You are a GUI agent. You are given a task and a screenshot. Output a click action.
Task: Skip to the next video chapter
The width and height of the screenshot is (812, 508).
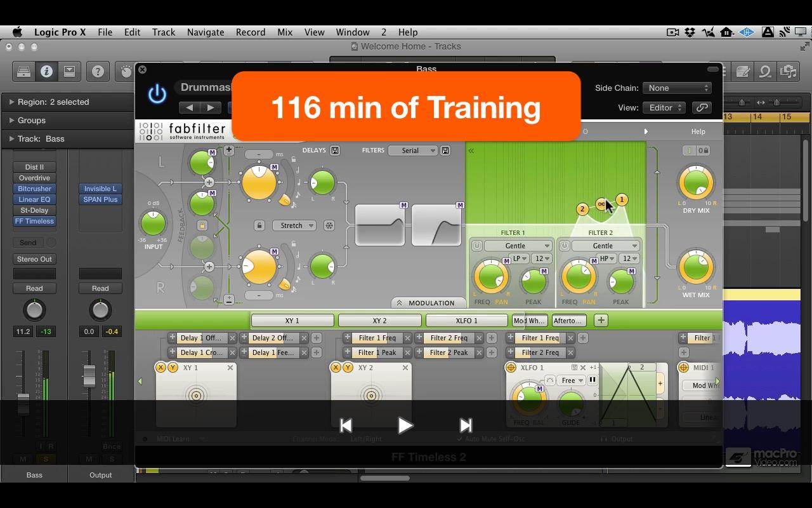click(466, 425)
